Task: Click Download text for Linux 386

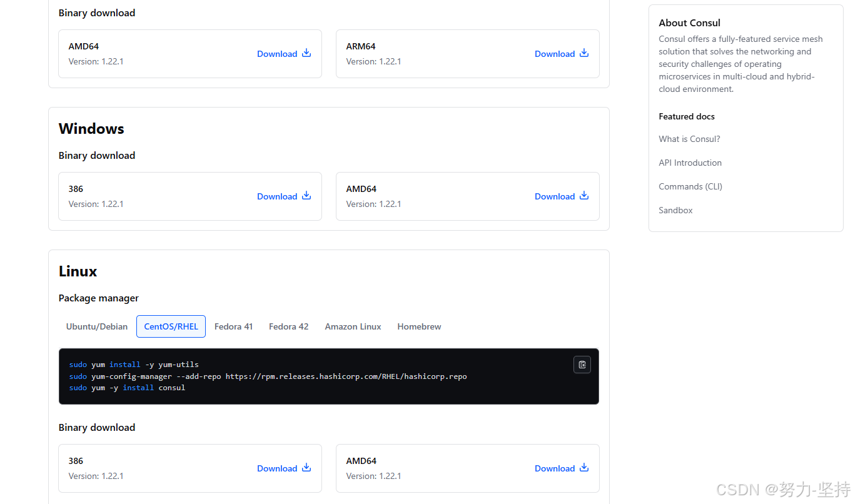Action: click(277, 468)
